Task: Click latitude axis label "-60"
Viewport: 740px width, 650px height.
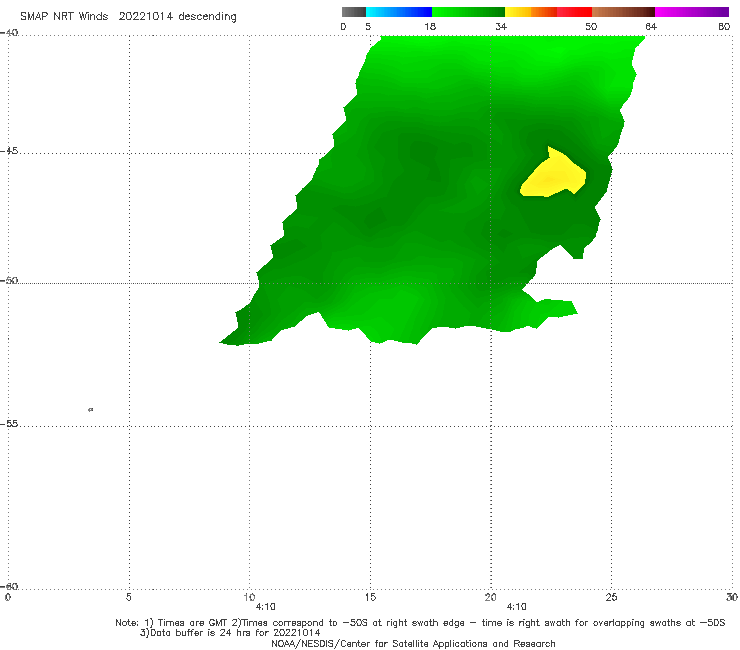Action: [x=9, y=586]
